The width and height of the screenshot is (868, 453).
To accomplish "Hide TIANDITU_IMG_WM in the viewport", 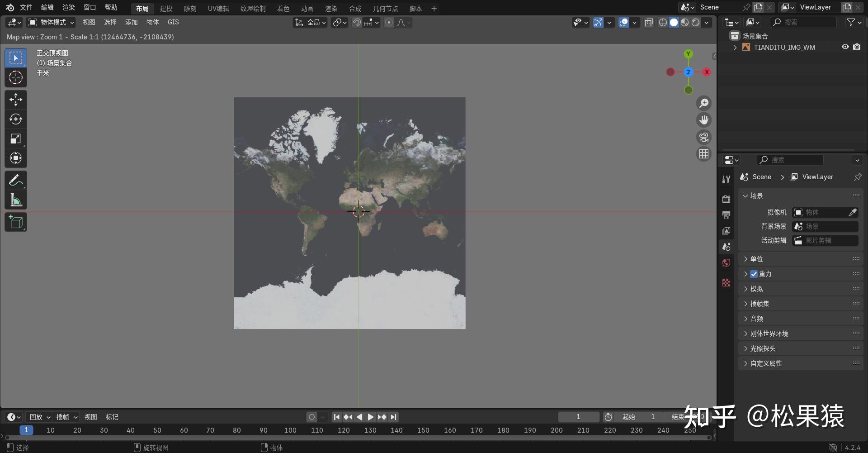I will tap(845, 47).
